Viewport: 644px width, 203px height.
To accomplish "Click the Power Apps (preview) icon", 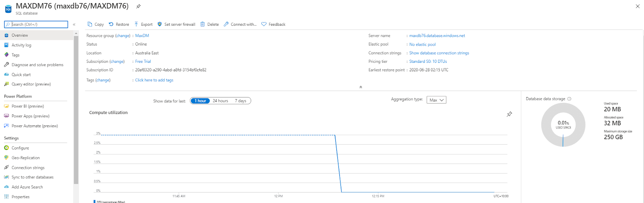I will (6, 116).
